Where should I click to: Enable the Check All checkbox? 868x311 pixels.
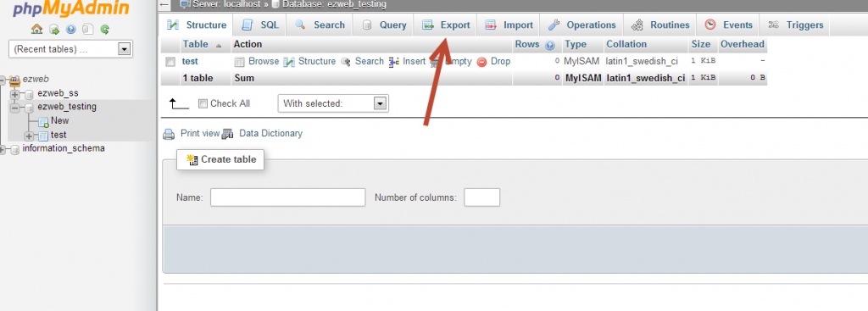click(x=203, y=103)
